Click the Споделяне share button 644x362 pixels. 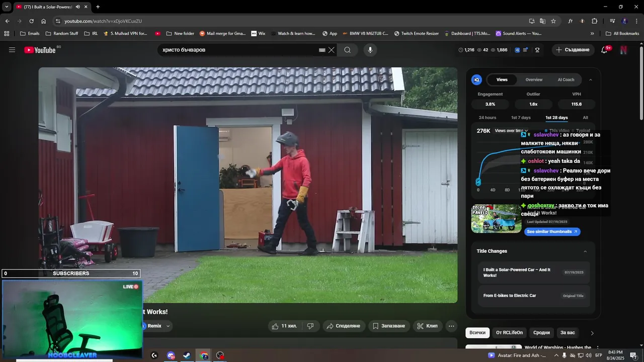tap(343, 326)
